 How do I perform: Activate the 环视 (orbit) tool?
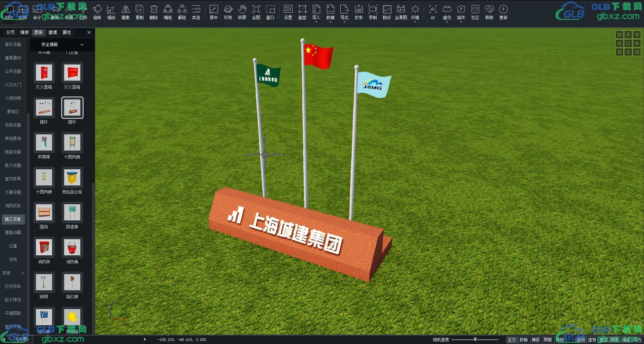pyautogui.click(x=228, y=12)
